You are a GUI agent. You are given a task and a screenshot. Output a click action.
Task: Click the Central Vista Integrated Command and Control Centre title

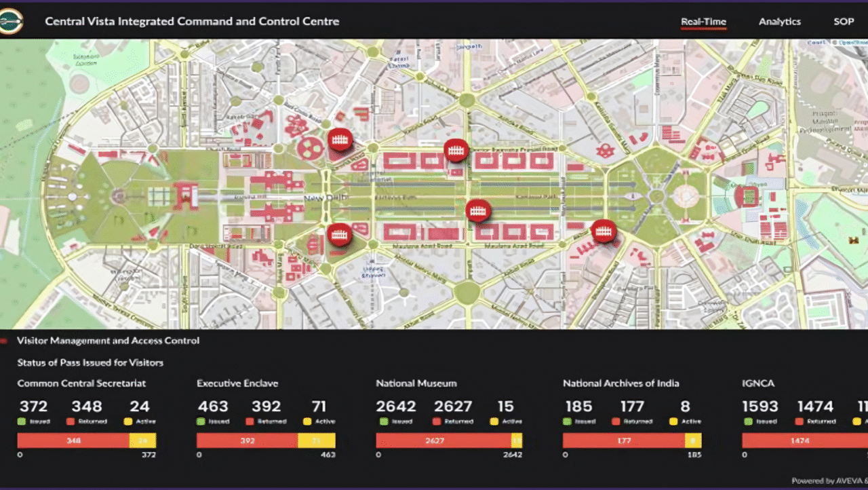click(x=192, y=21)
